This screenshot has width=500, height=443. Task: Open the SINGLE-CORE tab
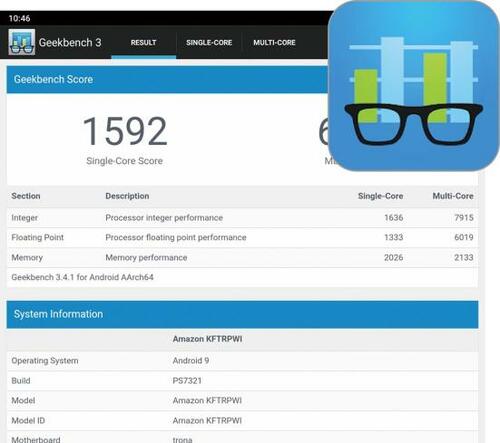point(209,43)
